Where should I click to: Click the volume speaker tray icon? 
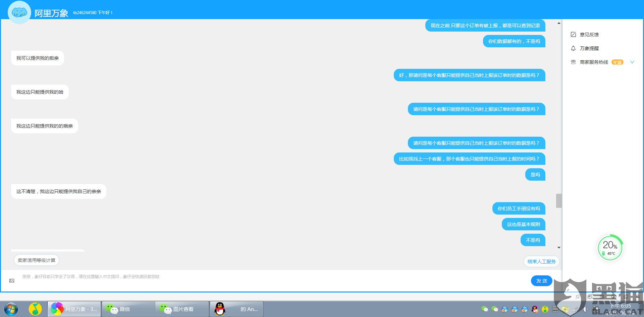coord(585,309)
